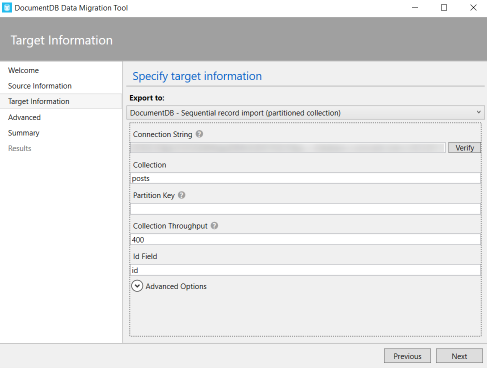Click the Export to: label
The width and height of the screenshot is (487, 368).
pos(147,98)
